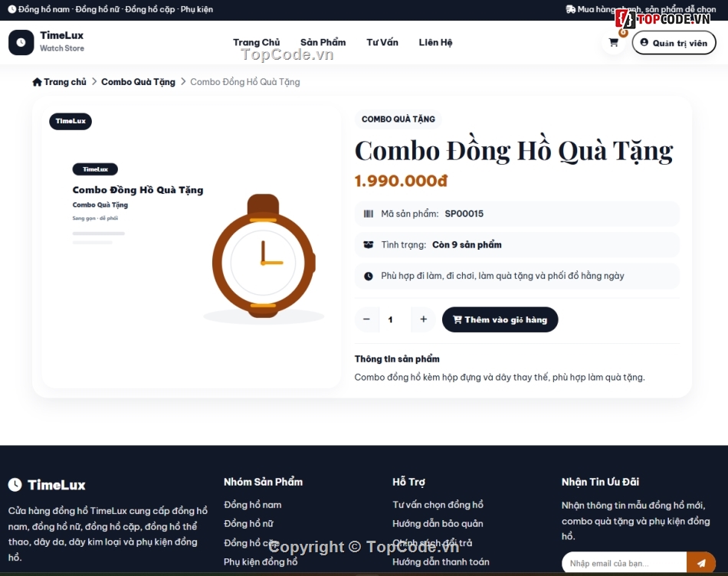Open footer link Đồng hồ nữ
Image resolution: width=728 pixels, height=576 pixels.
click(248, 524)
